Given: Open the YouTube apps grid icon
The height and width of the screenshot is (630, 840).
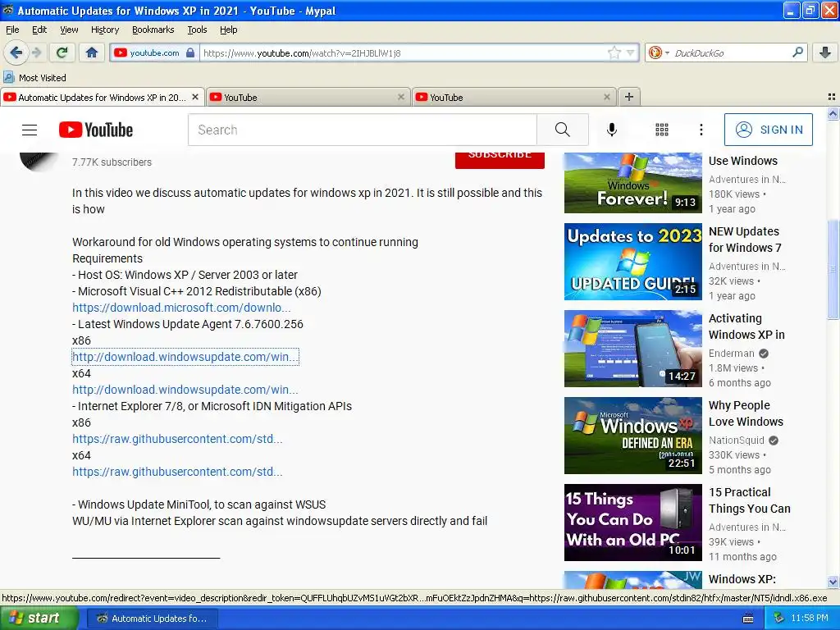Looking at the screenshot, I should (662, 130).
